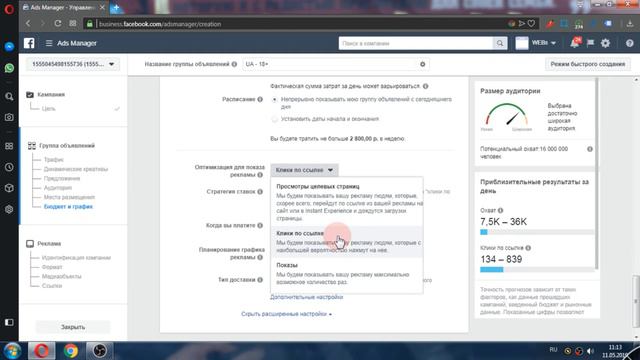Choose Клики по ссылке option in list
The width and height of the screenshot is (640, 360).
347,241
